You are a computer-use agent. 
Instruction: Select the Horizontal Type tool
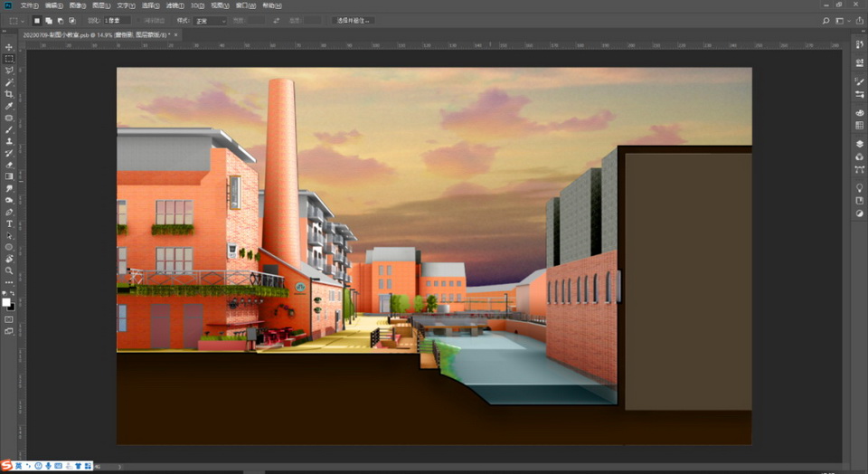coord(9,223)
